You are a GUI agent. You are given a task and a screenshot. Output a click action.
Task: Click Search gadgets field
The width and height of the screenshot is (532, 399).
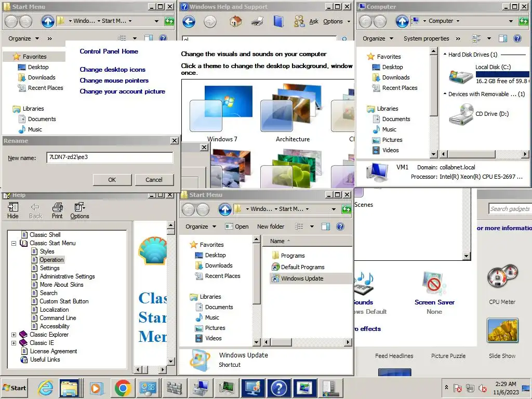pos(510,209)
